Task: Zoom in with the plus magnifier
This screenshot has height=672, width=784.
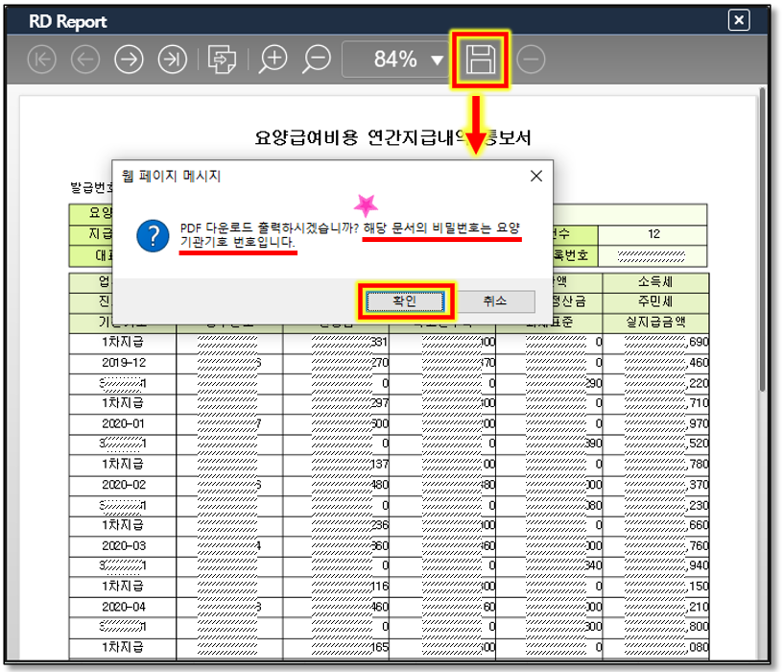Action: [273, 60]
